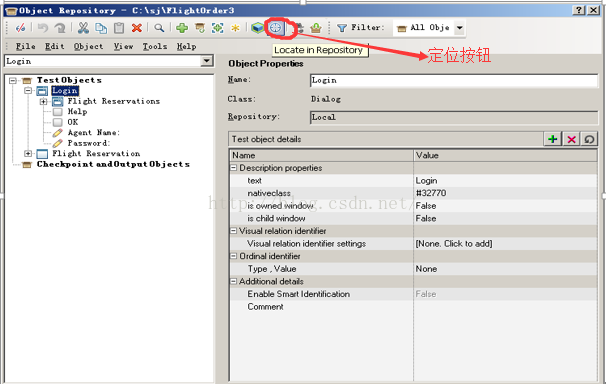The image size is (606, 384).
Task: Click the Name input field containing Login
Action: (x=454, y=80)
